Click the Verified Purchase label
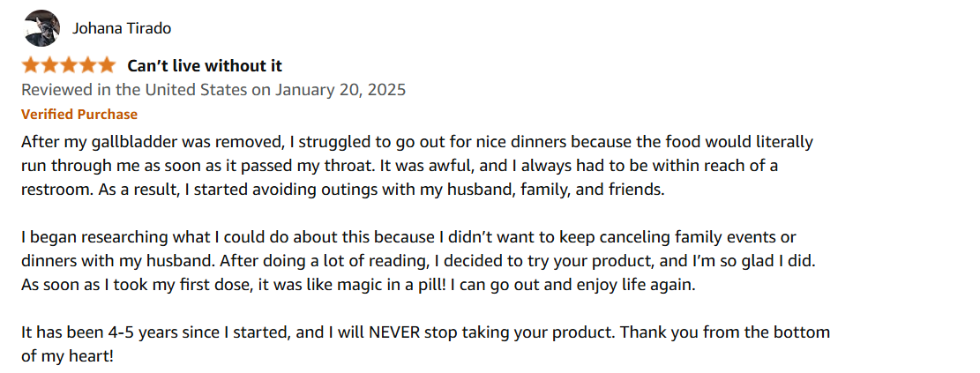The height and width of the screenshot is (373, 980). [79, 115]
